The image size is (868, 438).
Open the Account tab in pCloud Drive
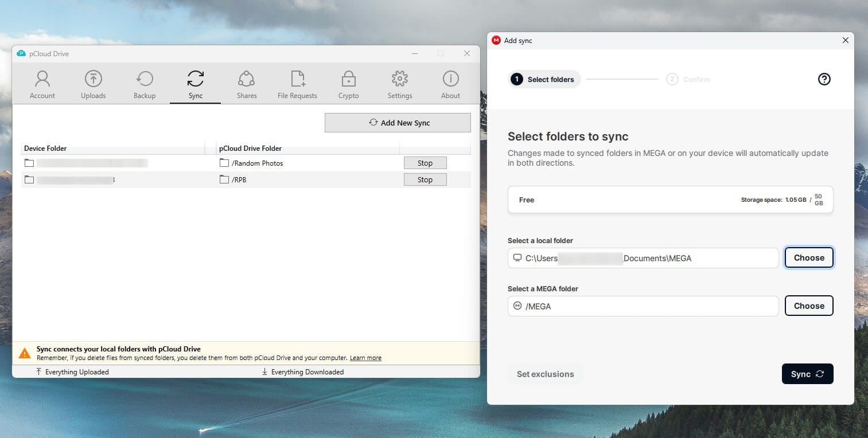tap(42, 85)
